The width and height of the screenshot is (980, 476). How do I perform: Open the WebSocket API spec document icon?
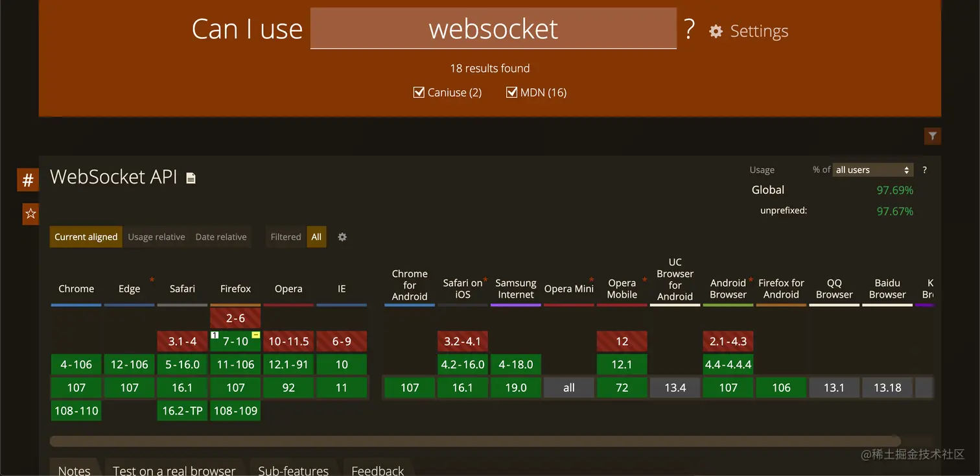pyautogui.click(x=191, y=178)
